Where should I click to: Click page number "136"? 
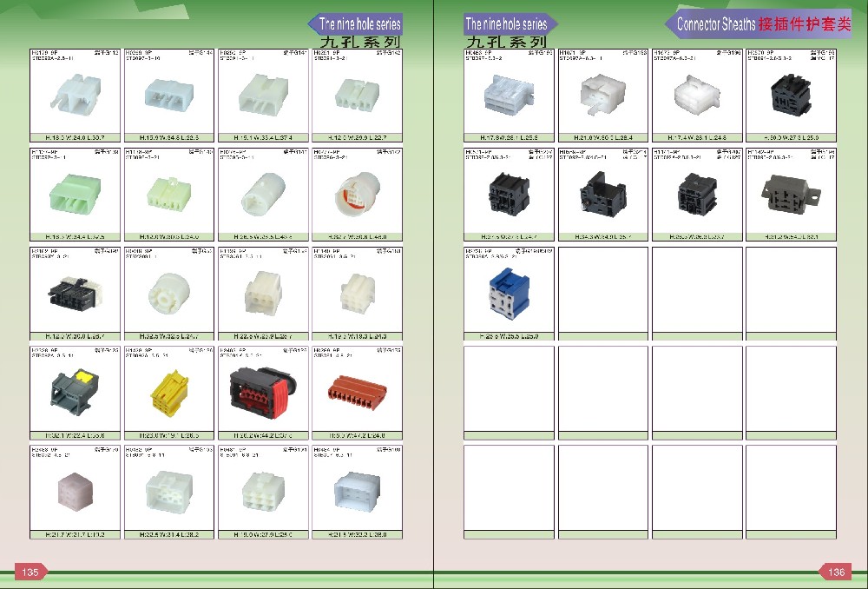click(x=837, y=572)
